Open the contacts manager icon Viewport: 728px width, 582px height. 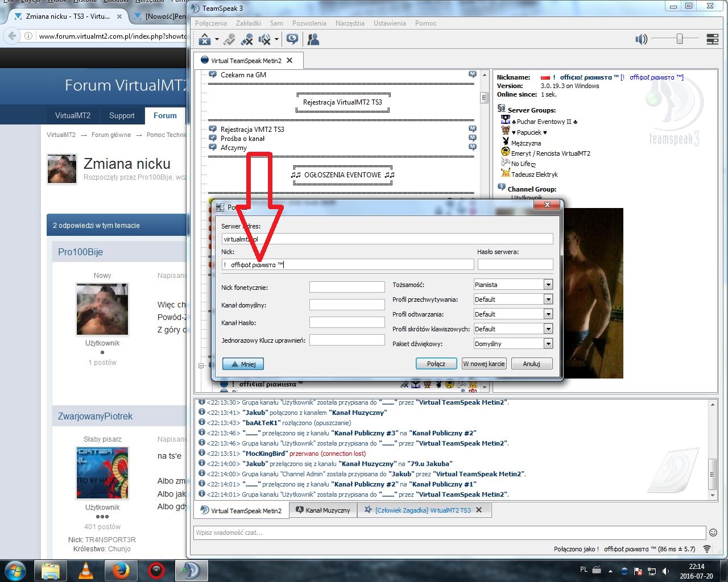pos(313,39)
